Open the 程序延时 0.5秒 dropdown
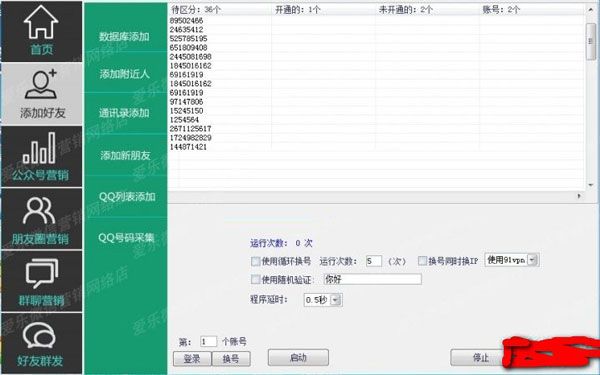The height and width of the screenshot is (375, 600). [335, 300]
